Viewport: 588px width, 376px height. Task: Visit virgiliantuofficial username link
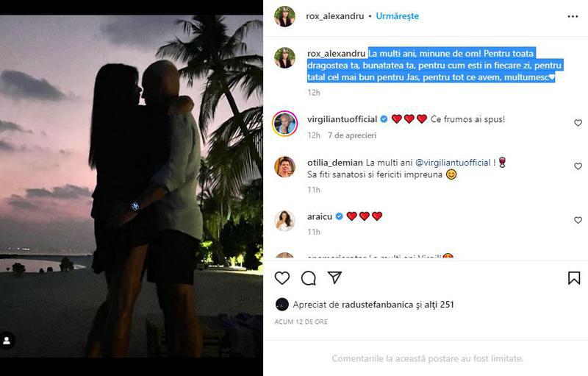click(342, 119)
